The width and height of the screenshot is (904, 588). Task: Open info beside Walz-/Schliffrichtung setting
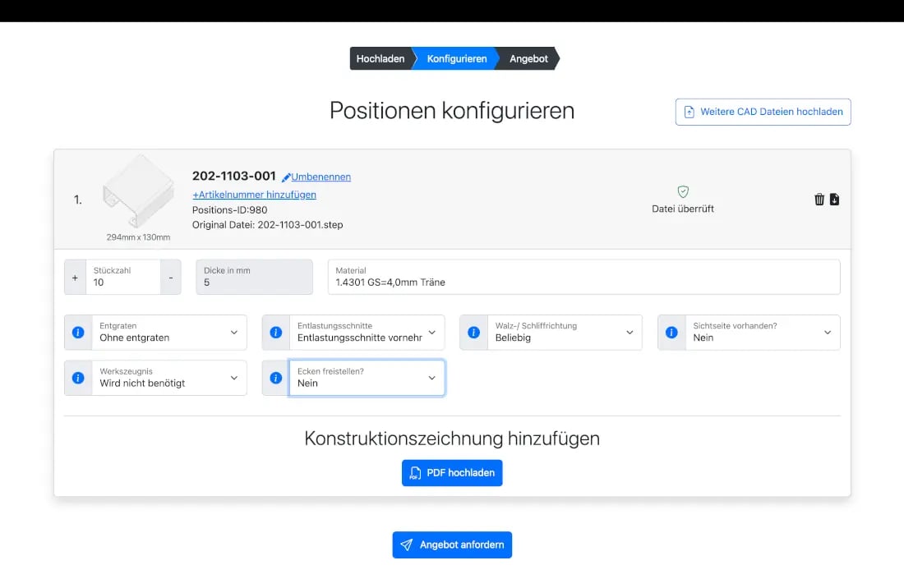pos(473,332)
